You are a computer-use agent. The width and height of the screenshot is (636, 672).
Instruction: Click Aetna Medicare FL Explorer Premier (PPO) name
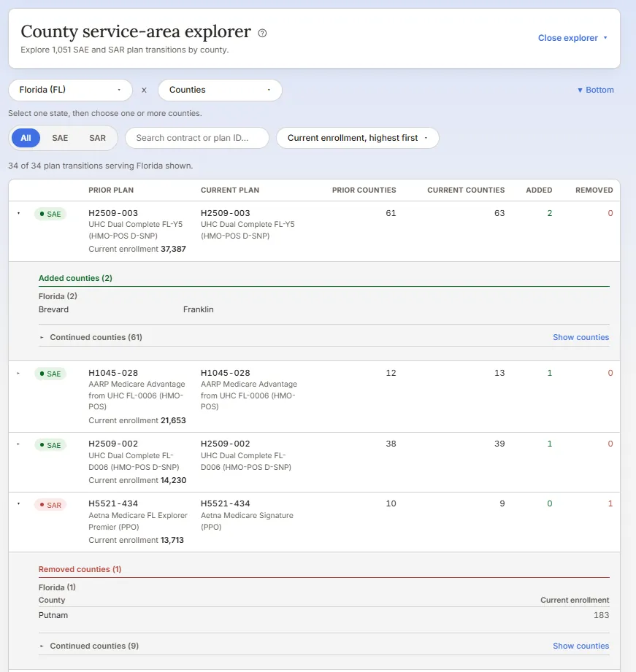(x=138, y=521)
